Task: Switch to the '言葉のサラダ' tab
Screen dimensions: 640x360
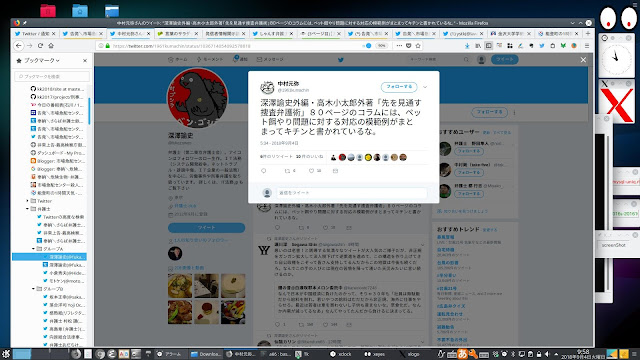Action: point(178,33)
